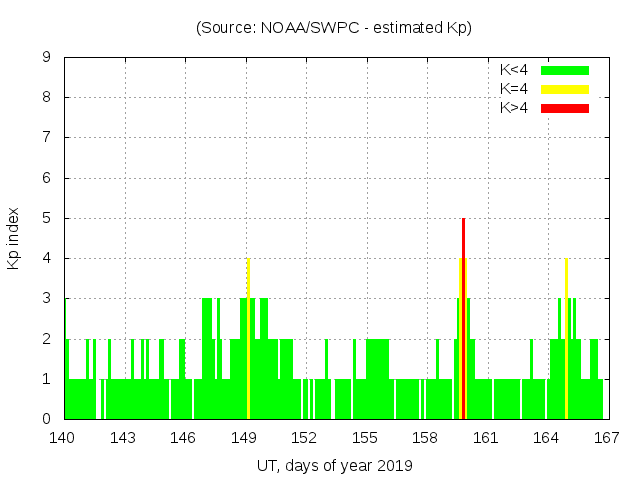Viewport: 640px width, 480px height.
Task: Click the x-axis tick label 140
Action: pyautogui.click(x=64, y=438)
